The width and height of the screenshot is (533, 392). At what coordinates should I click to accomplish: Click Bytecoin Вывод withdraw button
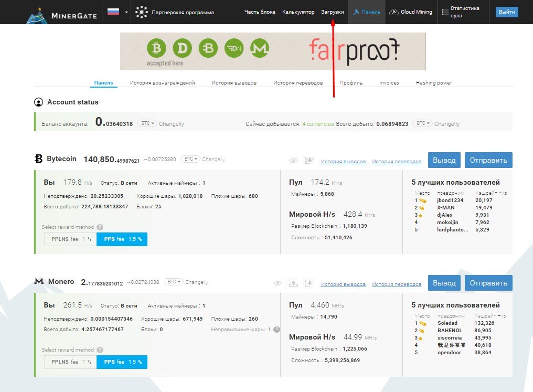point(444,160)
